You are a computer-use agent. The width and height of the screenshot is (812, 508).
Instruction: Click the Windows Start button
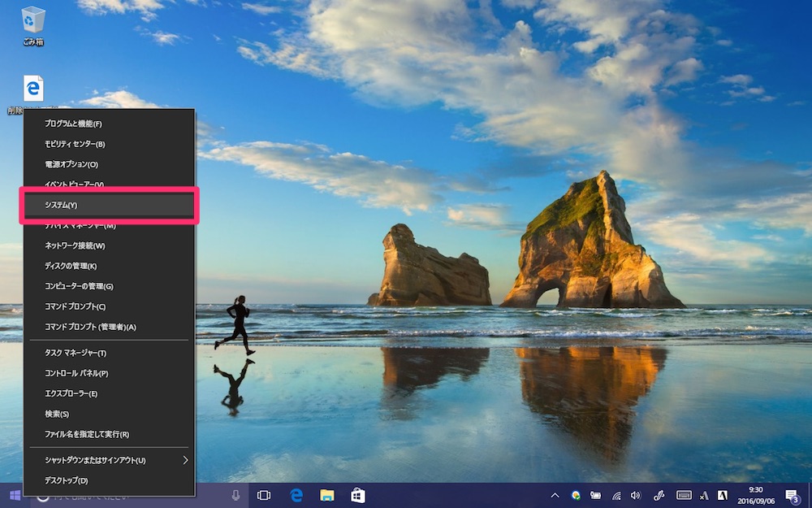click(x=15, y=496)
